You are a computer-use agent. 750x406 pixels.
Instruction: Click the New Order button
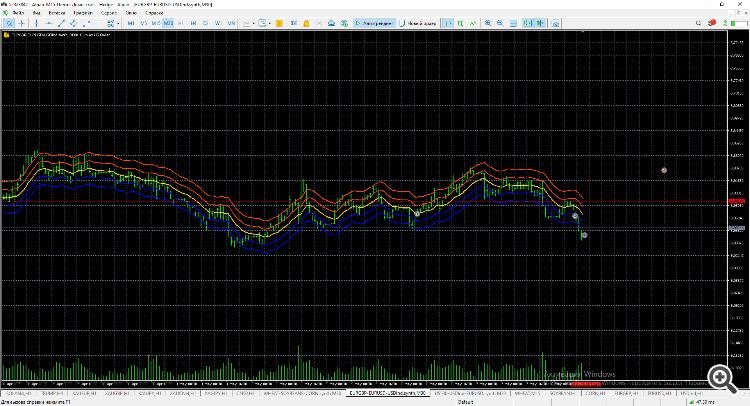click(418, 23)
